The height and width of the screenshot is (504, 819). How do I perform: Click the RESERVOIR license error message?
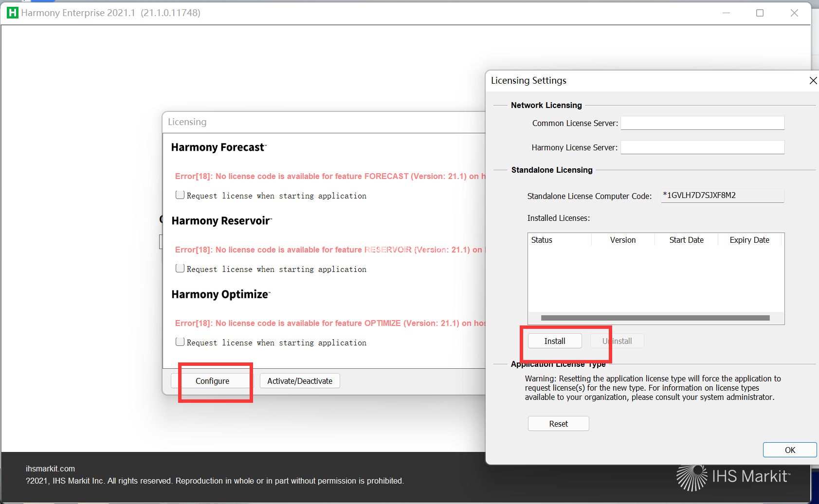[330, 250]
